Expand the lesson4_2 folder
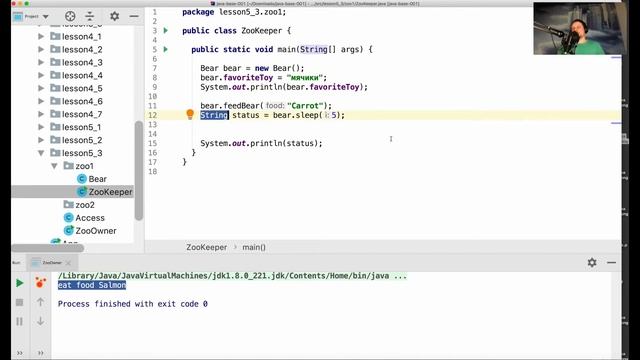640x360 pixels. tap(41, 49)
